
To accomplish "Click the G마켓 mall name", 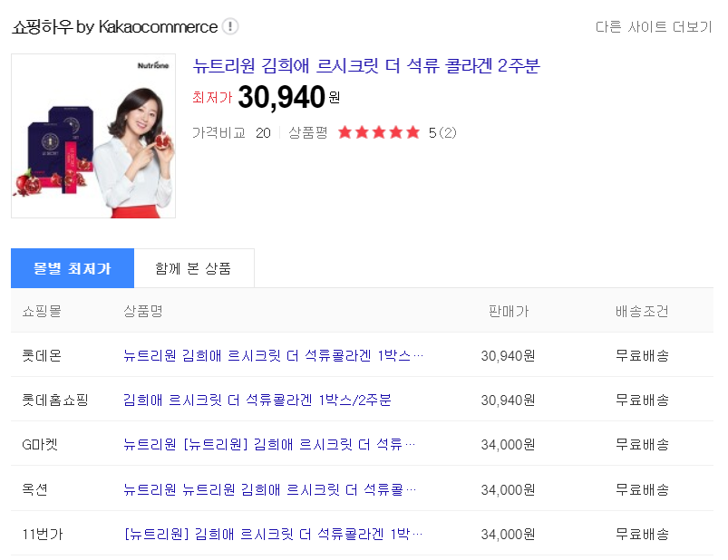I will [40, 445].
